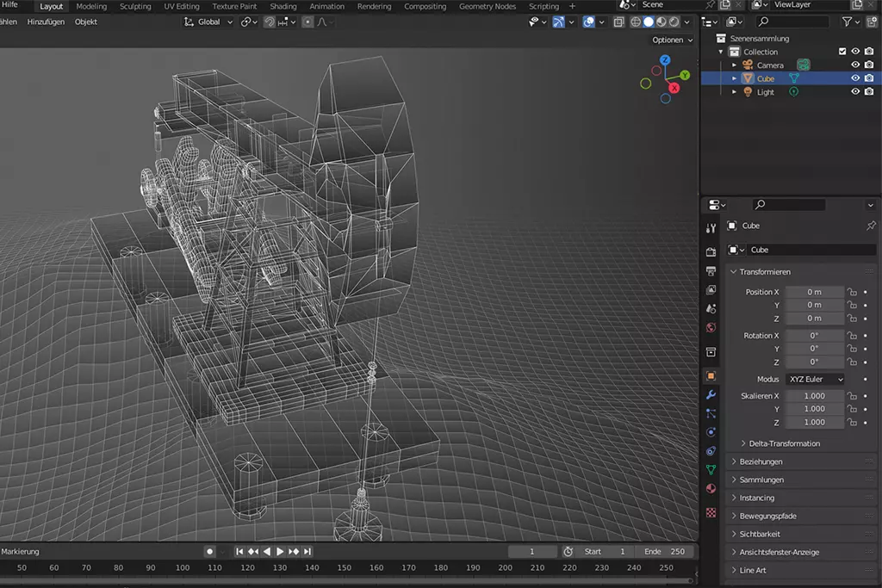Click the Ende frame 250 field
This screenshot has width=882, height=588.
tap(665, 552)
